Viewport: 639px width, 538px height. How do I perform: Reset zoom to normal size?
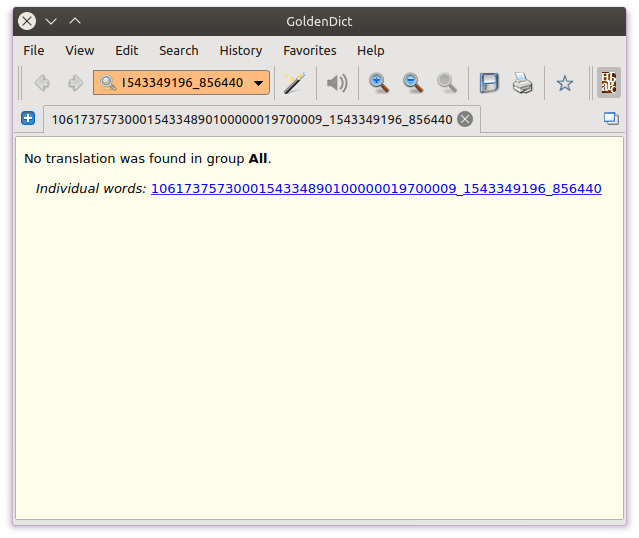(x=446, y=83)
